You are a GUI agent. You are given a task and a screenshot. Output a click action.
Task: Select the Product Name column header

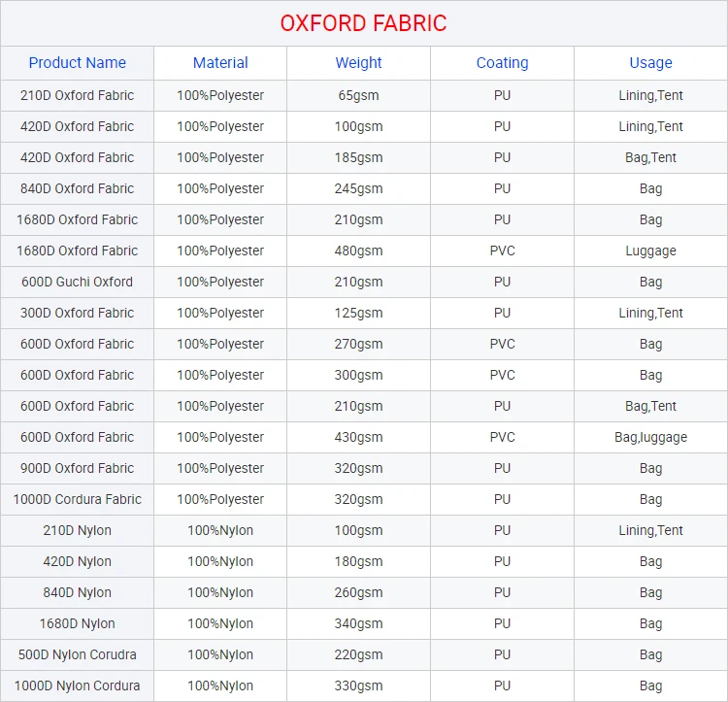click(78, 63)
